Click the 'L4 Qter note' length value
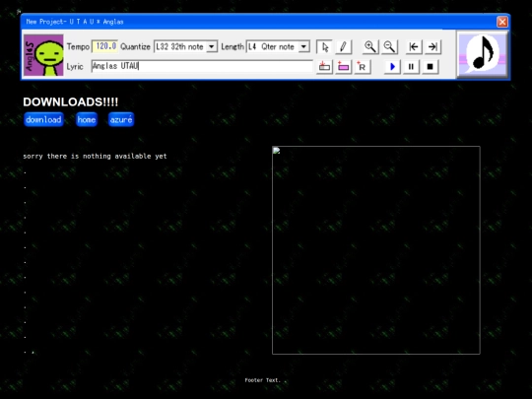Image resolution: width=532 pixels, height=399 pixels. tap(271, 46)
